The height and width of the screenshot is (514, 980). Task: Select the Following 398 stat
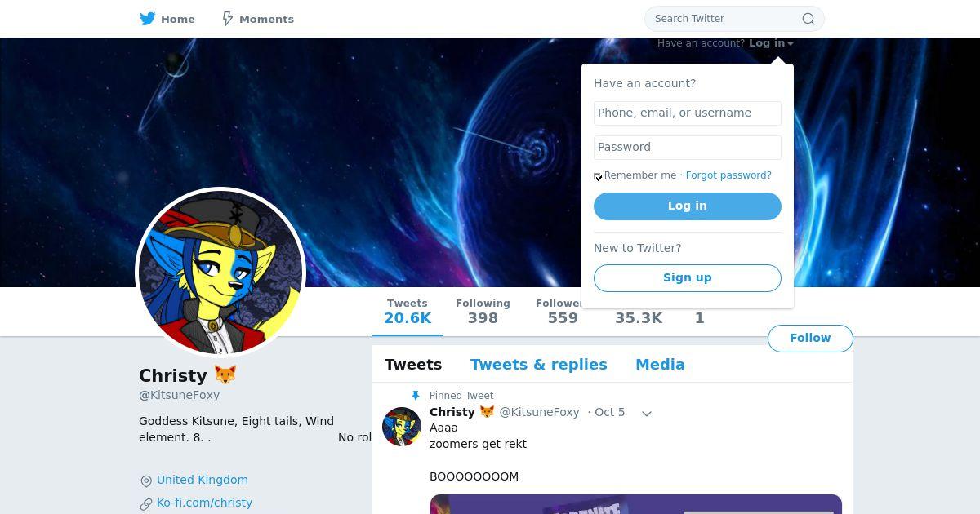(483, 312)
